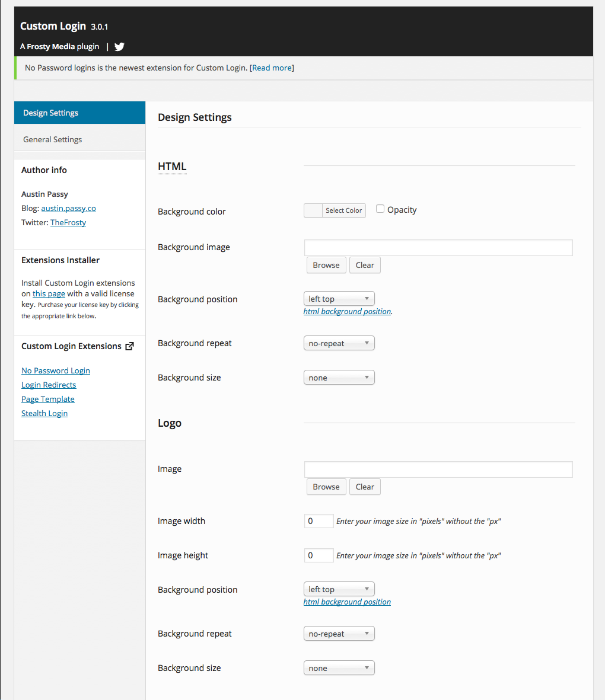Open HTML Background size dropdown
The height and width of the screenshot is (700, 605).
point(339,378)
